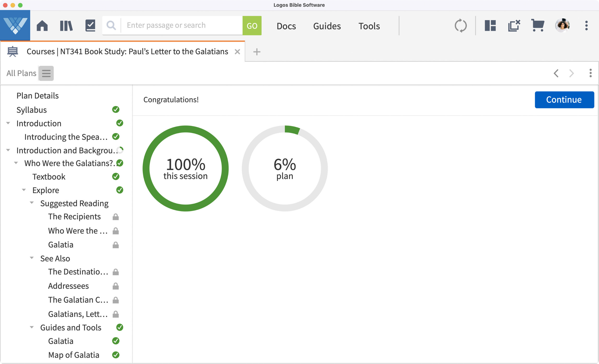Open the Map of Galatia item
Image resolution: width=599 pixels, height=364 pixels.
click(x=74, y=355)
